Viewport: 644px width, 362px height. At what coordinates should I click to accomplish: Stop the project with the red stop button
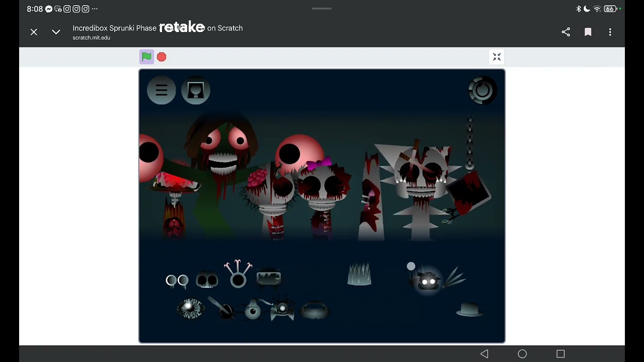pos(162,57)
